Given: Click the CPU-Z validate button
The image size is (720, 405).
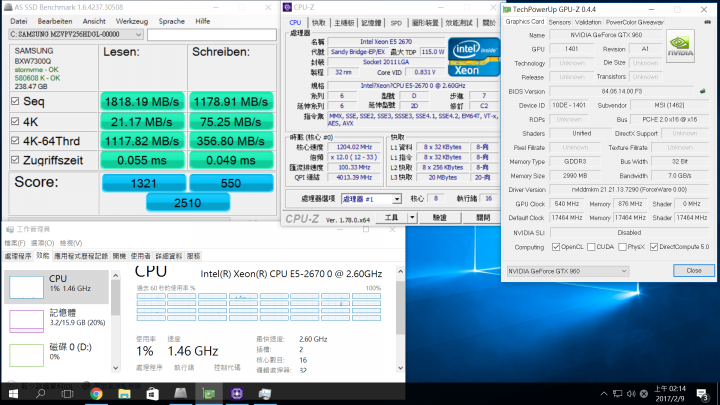Looking at the screenshot, I should tap(439, 218).
